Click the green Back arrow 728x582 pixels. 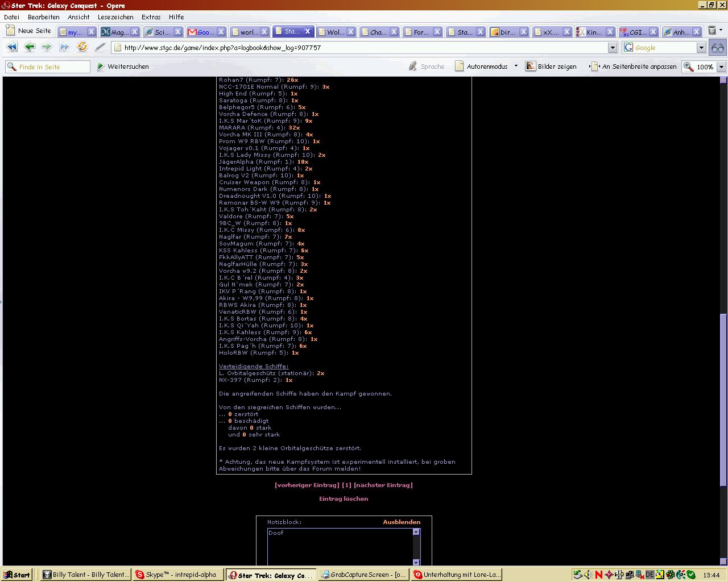coord(30,48)
